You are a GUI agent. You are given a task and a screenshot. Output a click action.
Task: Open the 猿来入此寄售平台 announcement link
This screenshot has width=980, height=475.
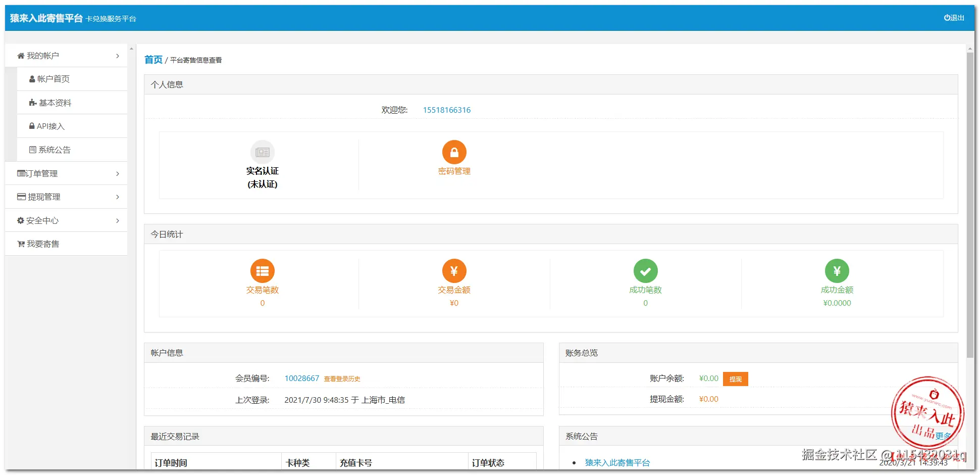click(617, 462)
